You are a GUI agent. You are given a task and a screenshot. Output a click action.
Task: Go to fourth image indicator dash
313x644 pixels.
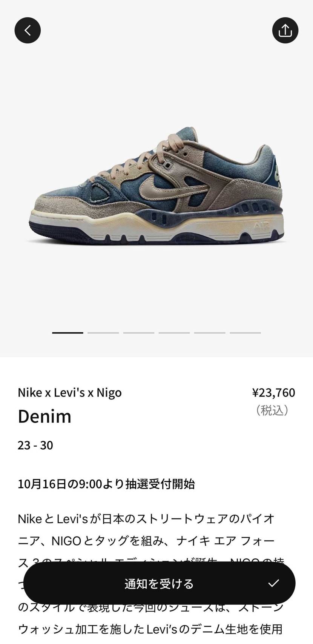coord(174,333)
